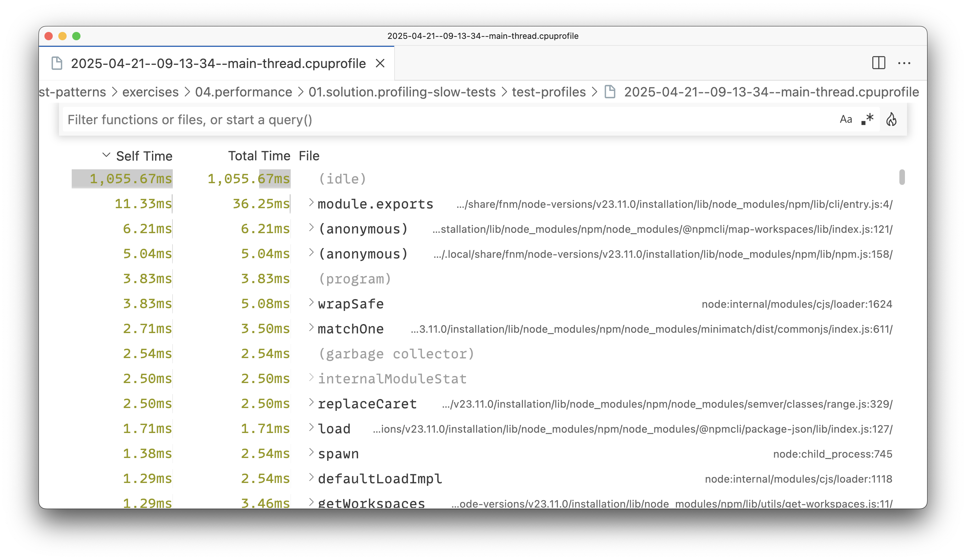Open 04.performance breadcrumb segment
Viewport: 966px width, 560px height.
[x=244, y=92]
